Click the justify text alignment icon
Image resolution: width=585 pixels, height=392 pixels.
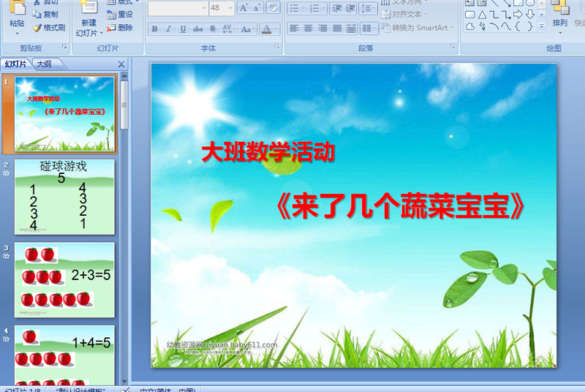click(337, 29)
